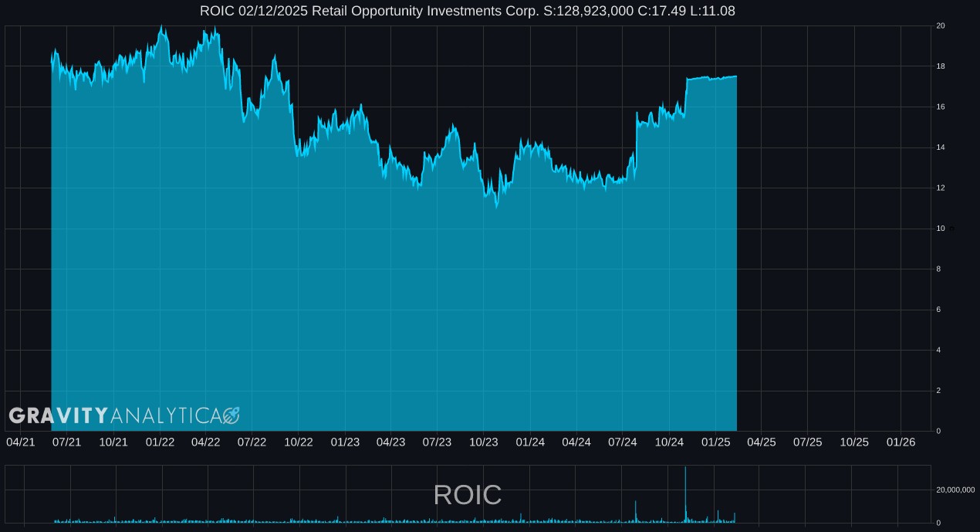The width and height of the screenshot is (980, 532).
Task: Click the 10 price label on y-axis
Action: coord(941,229)
